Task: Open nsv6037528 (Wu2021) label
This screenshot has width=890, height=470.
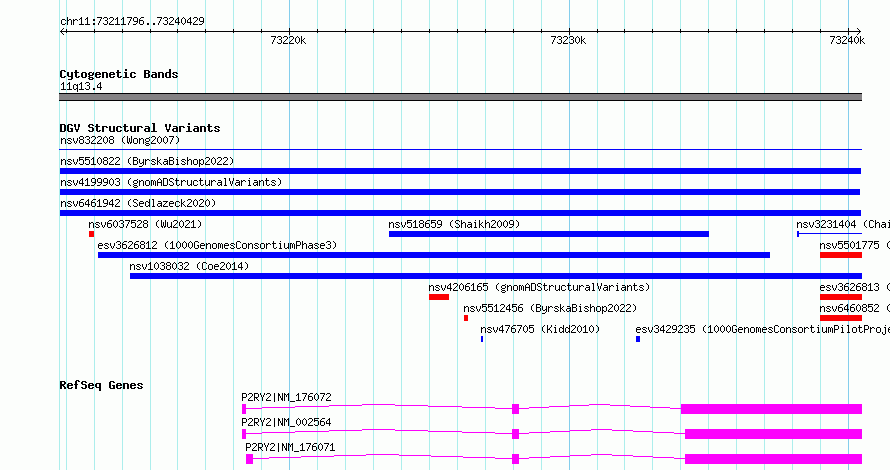Action: coord(145,224)
